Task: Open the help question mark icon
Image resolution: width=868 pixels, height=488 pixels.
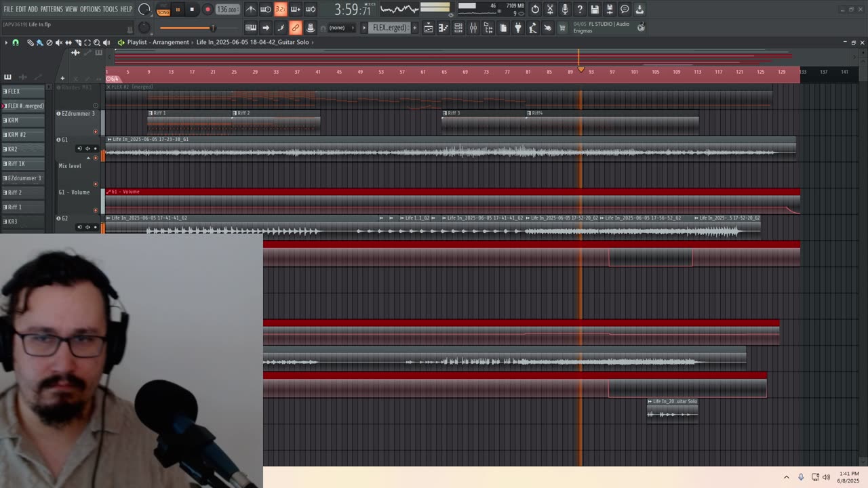Action: (x=580, y=9)
